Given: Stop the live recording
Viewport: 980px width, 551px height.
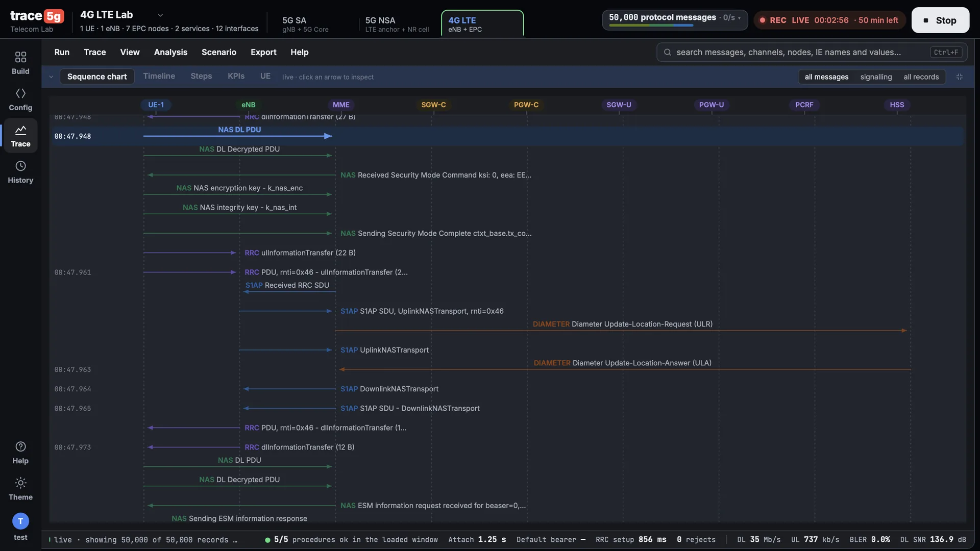Looking at the screenshot, I should (x=940, y=20).
